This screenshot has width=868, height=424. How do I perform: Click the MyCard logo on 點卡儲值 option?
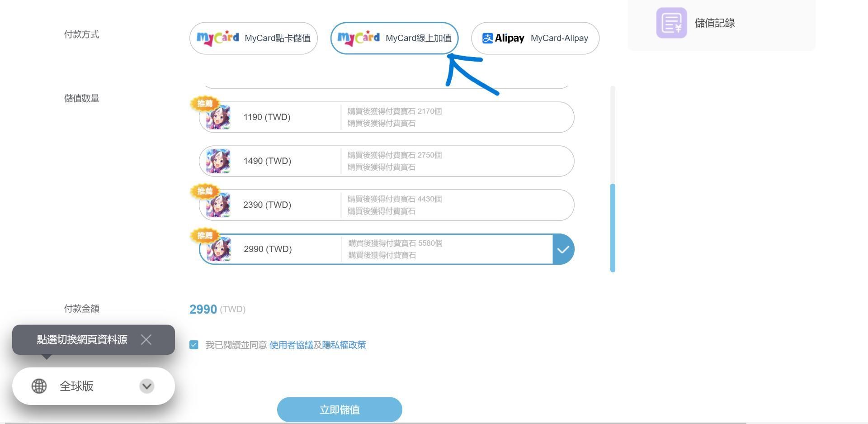click(217, 38)
